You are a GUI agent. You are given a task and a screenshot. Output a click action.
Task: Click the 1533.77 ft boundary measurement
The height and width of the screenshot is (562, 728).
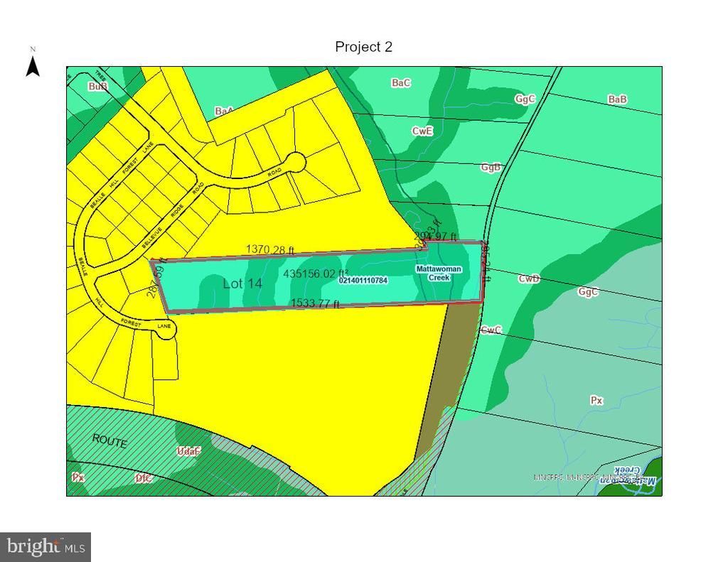[x=315, y=304]
